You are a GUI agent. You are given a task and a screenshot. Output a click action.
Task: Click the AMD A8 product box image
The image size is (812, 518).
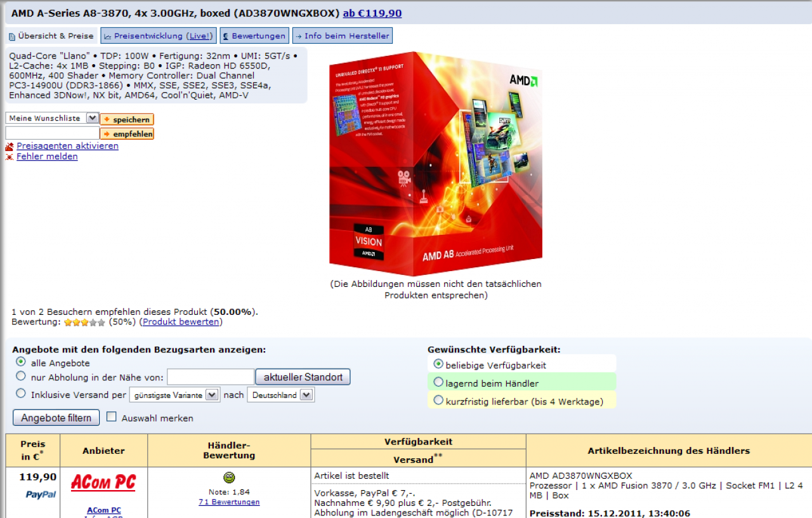436,164
